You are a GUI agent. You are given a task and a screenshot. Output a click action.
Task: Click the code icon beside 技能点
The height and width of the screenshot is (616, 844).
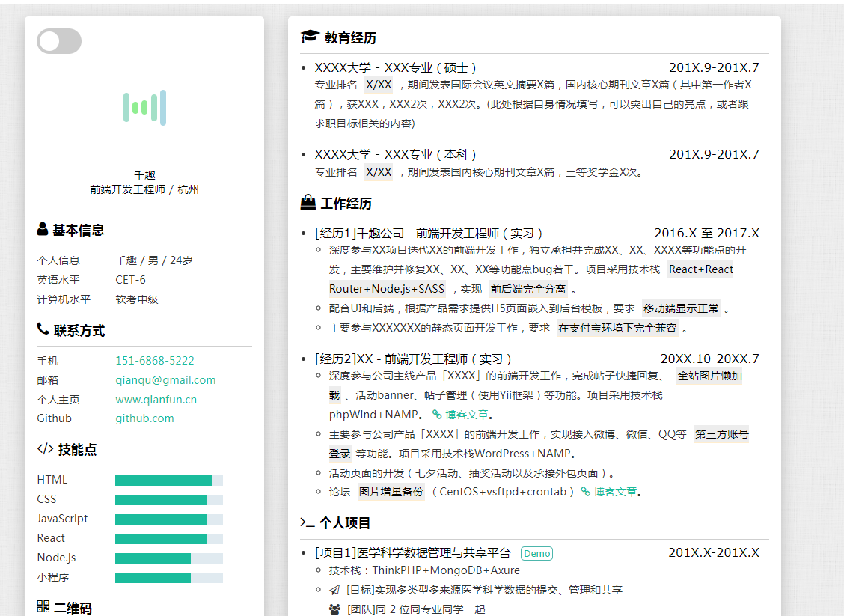[x=46, y=449]
